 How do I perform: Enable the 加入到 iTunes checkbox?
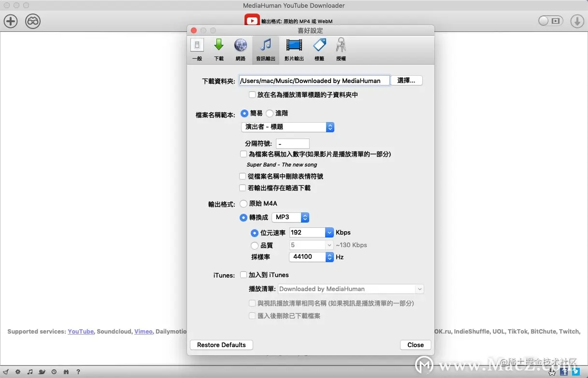pyautogui.click(x=244, y=275)
